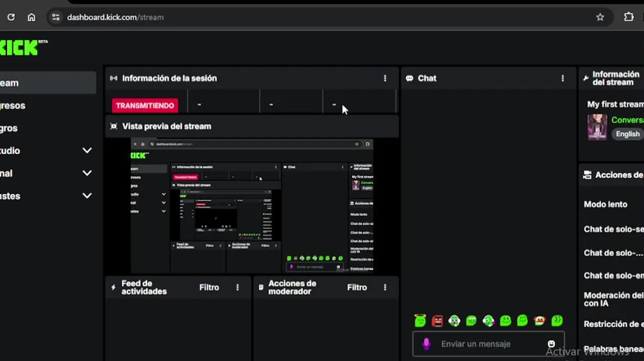
Task: Click the My first stream title text
Action: click(615, 104)
